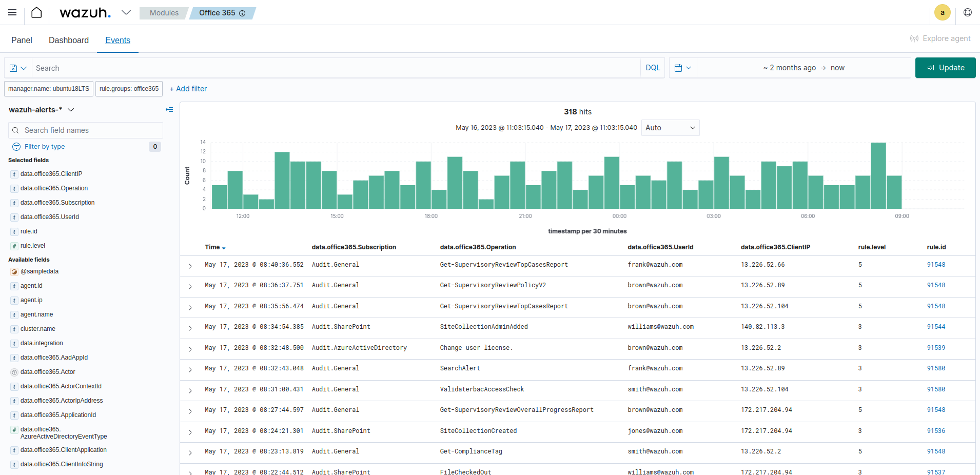Switch to the Panel tab
980x475 pixels.
pyautogui.click(x=22, y=40)
